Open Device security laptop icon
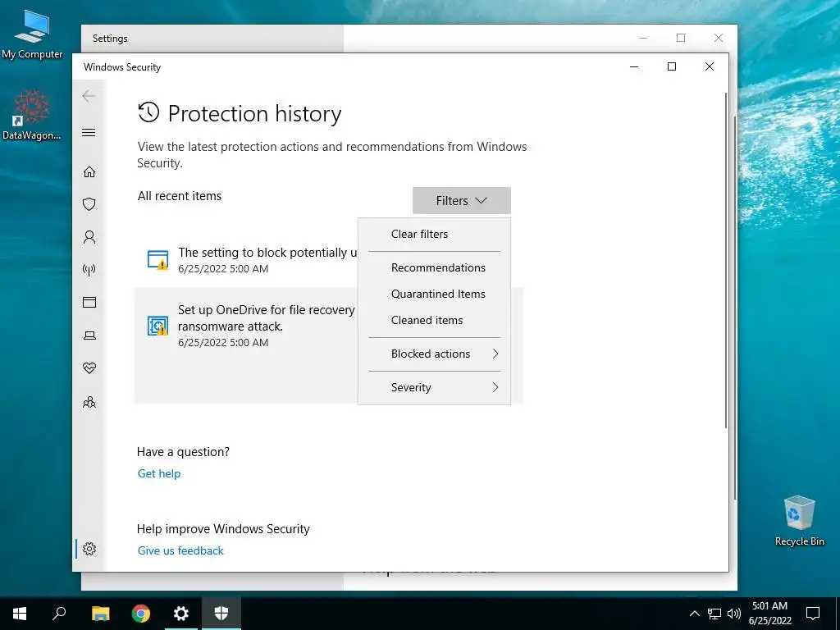The image size is (840, 630). (x=89, y=336)
